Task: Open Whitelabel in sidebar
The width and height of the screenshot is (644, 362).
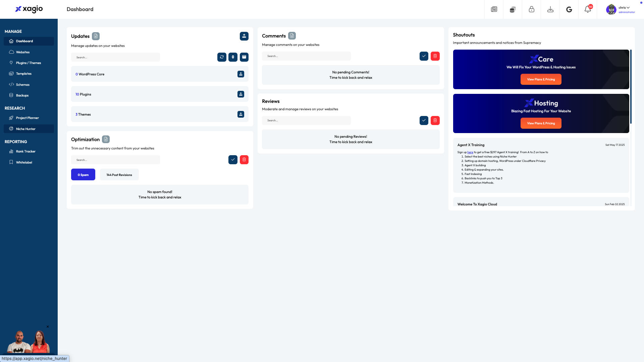Action: tap(29, 162)
